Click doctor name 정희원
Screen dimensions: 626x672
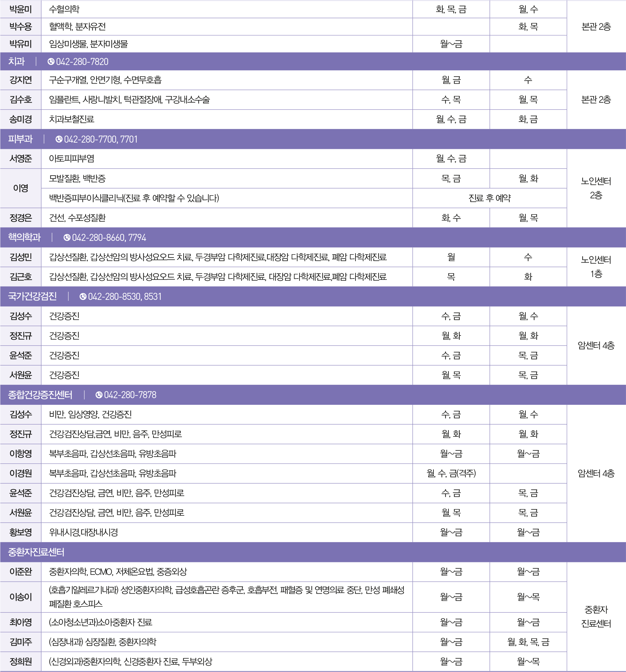point(21,661)
